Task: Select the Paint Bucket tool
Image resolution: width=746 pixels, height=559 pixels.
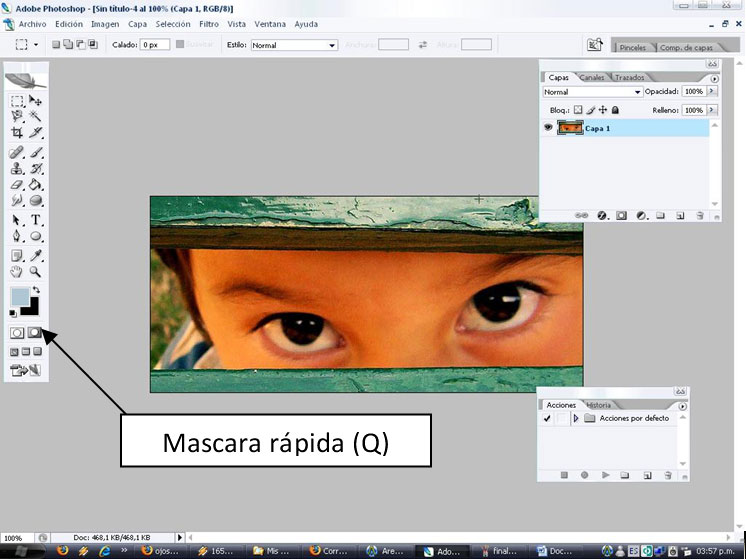Action: pos(36,185)
